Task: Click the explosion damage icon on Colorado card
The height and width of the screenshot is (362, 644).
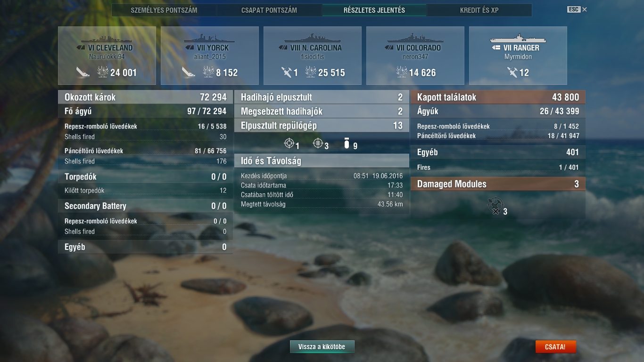Action: click(402, 72)
